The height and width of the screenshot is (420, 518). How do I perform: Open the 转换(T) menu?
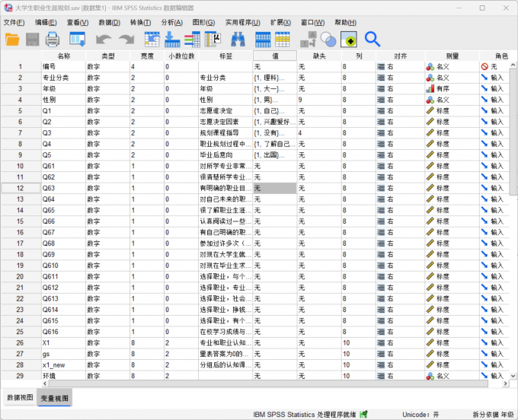point(140,22)
